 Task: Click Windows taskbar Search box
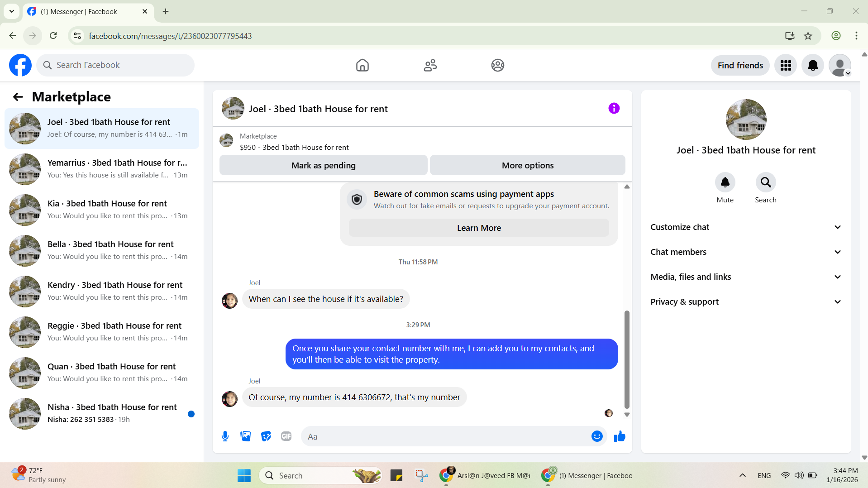pos(320,475)
